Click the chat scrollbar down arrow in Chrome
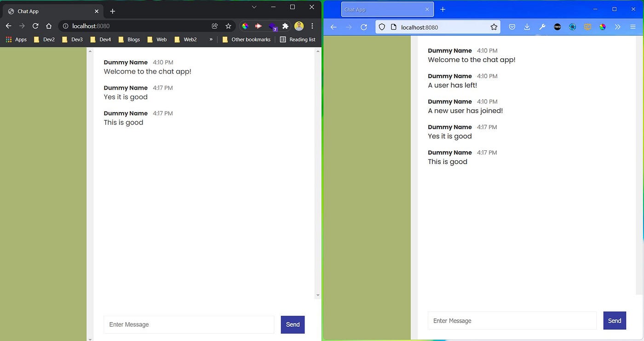This screenshot has height=341, width=644. tap(318, 296)
